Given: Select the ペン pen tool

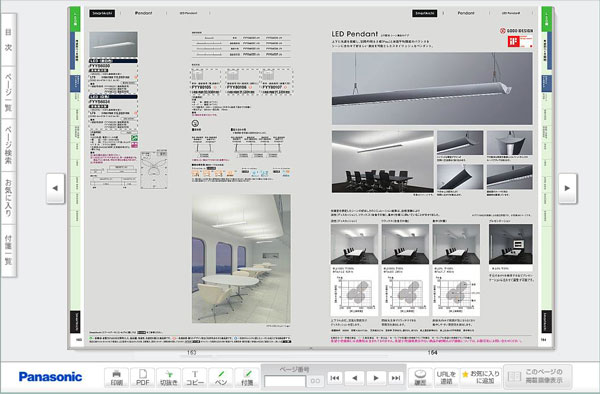Looking at the screenshot, I should click(x=221, y=378).
